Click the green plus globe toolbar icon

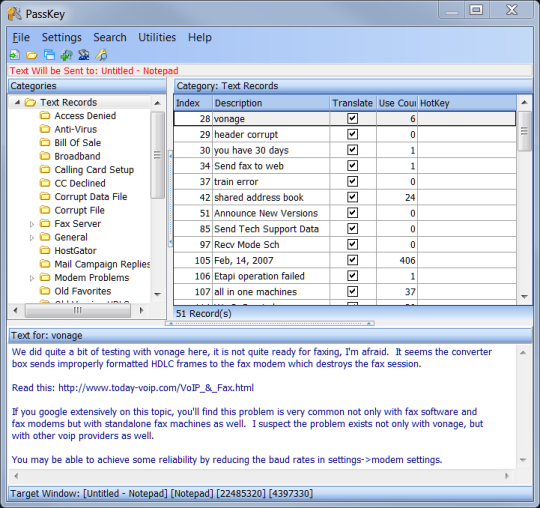pos(66,55)
